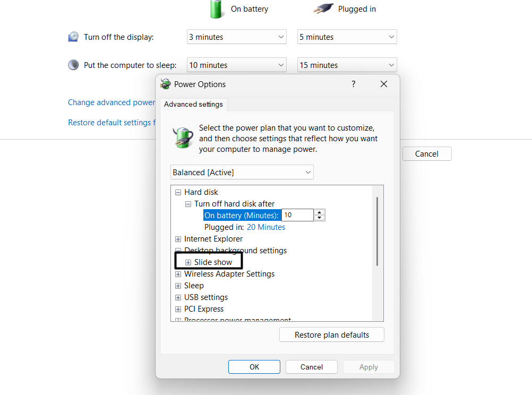Screen dimensions: 532x395
Task: Expand Wireless Adapter Settings node
Action: (178, 274)
